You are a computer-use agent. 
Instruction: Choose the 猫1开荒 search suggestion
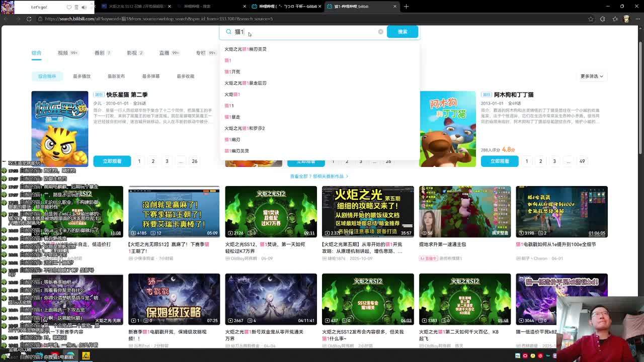pyautogui.click(x=232, y=72)
